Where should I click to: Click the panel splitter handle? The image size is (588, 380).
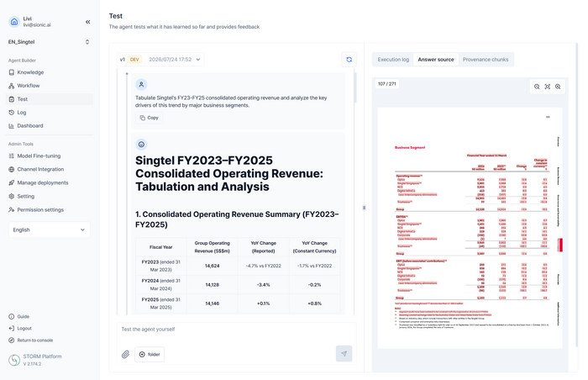click(364, 208)
